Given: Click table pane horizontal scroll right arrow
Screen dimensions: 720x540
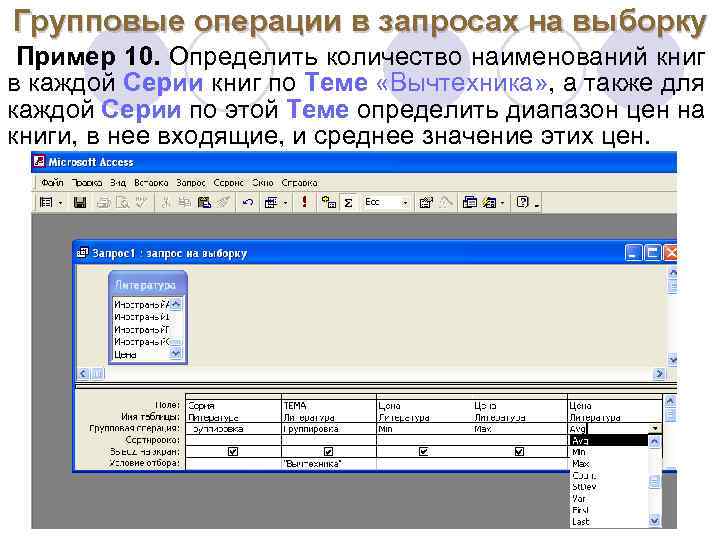Looking at the screenshot, I should (x=659, y=374).
